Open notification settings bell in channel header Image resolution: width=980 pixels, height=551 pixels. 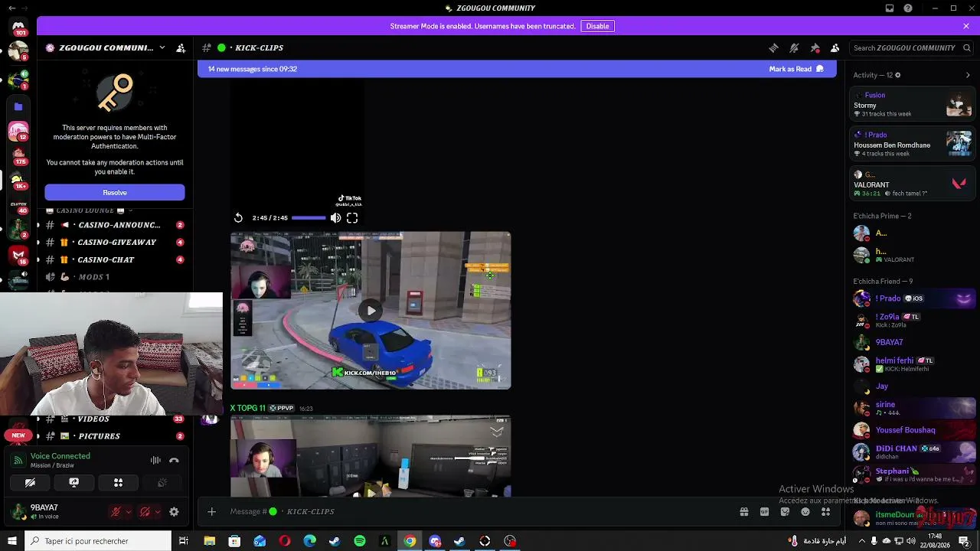coord(794,47)
